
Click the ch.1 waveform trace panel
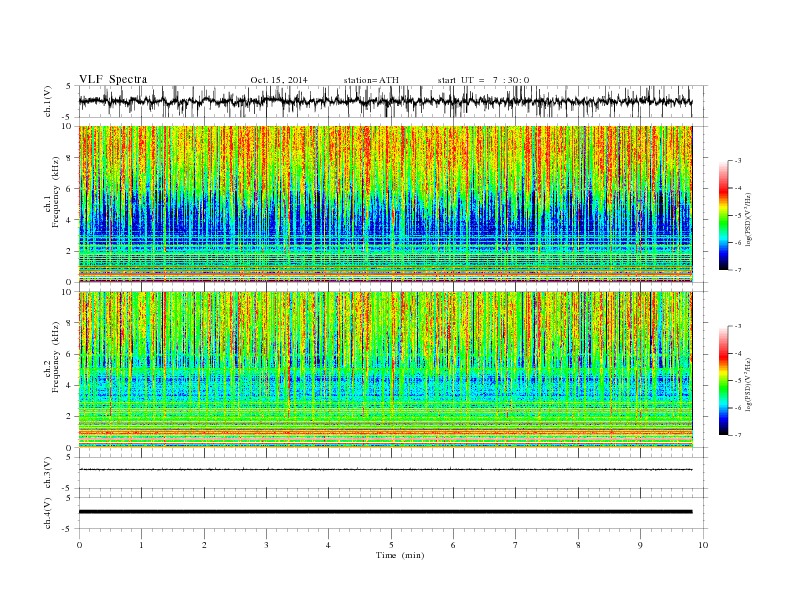pos(393,101)
